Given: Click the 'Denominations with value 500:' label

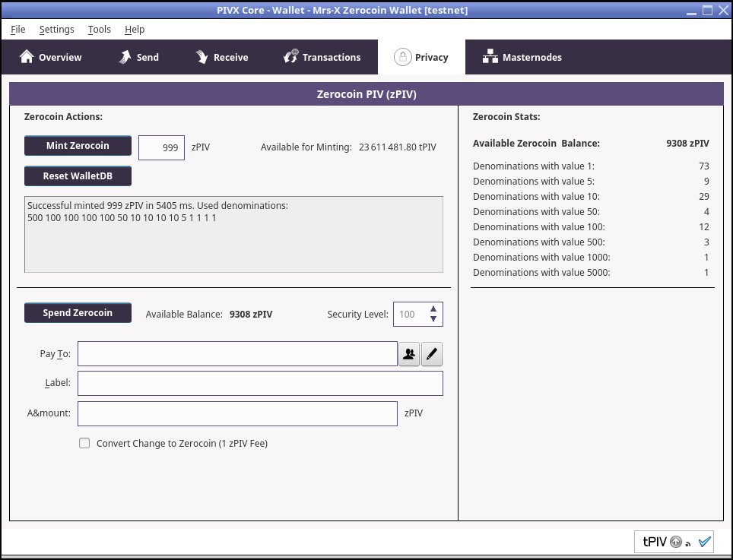Looking at the screenshot, I should [x=539, y=242].
